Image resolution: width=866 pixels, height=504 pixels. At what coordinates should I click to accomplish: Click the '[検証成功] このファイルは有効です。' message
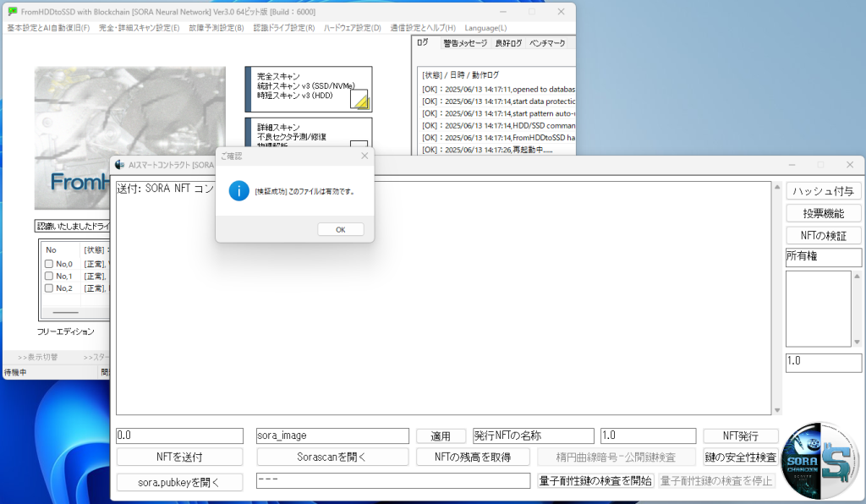point(304,192)
